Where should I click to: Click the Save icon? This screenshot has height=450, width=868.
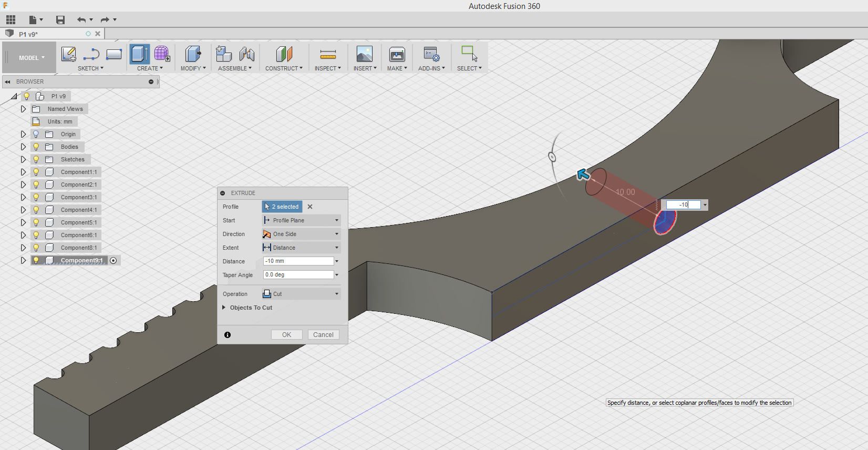[60, 20]
